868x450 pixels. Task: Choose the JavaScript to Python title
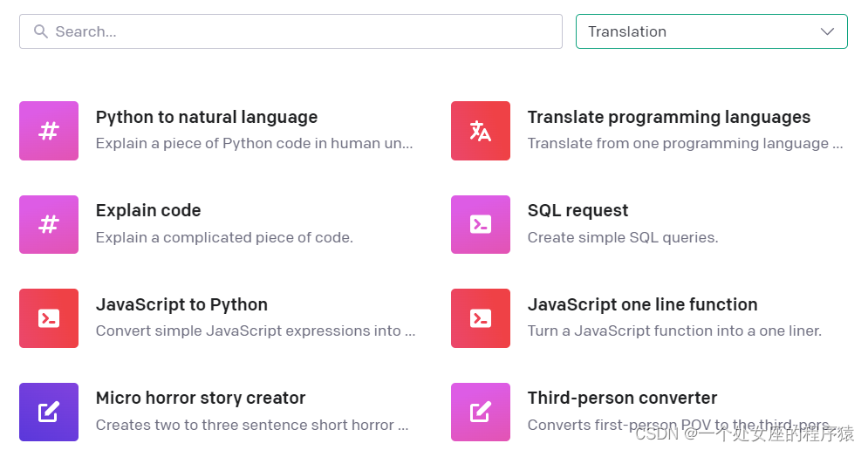[181, 304]
